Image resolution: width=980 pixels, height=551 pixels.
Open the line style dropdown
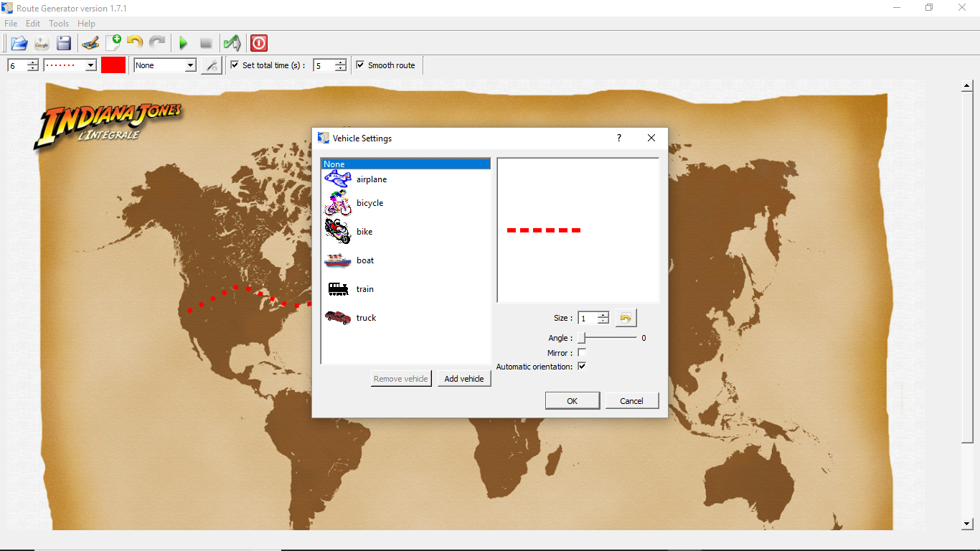coord(90,65)
